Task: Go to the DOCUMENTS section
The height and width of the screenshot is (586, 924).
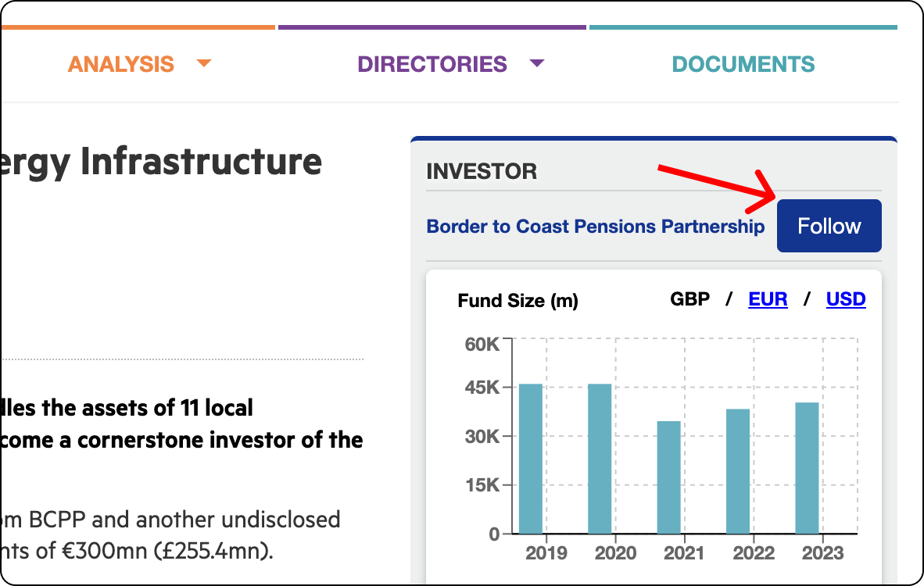Action: click(x=743, y=64)
